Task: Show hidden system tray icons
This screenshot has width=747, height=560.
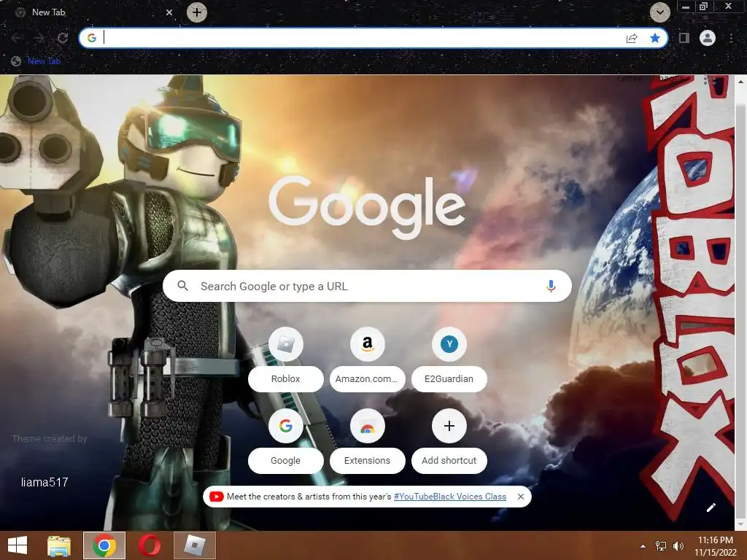Action: [x=643, y=546]
